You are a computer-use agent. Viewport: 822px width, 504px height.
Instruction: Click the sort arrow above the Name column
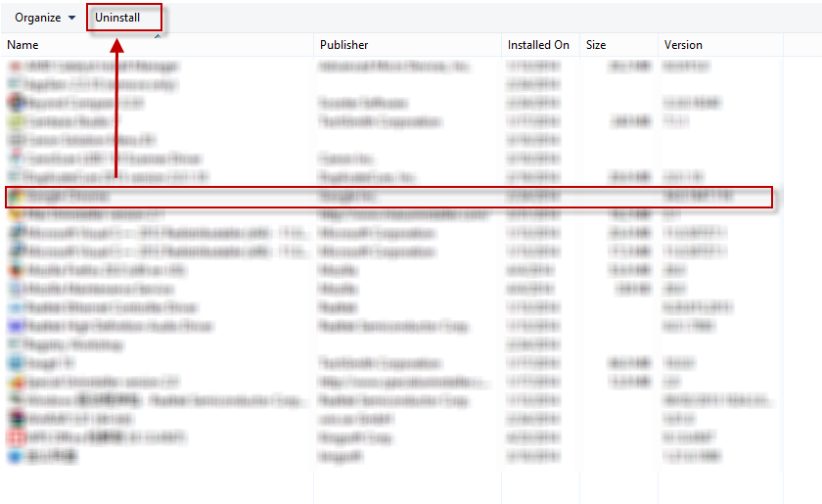(x=159, y=35)
